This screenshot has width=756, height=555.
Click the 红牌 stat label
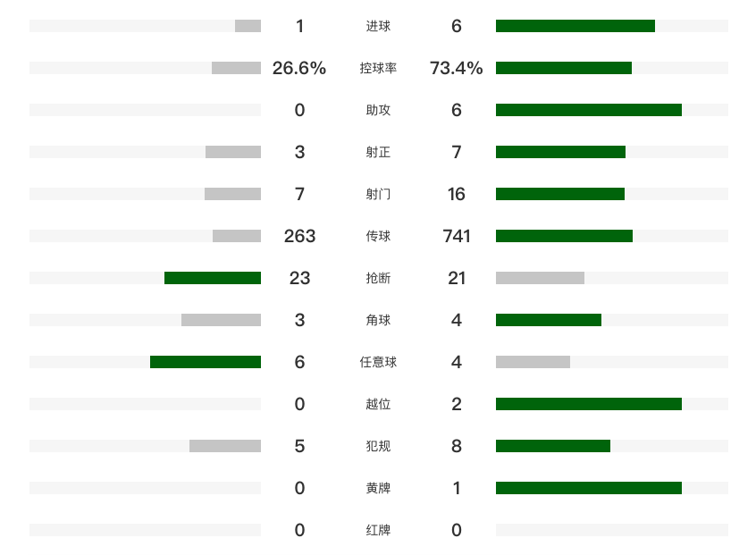[x=378, y=530]
